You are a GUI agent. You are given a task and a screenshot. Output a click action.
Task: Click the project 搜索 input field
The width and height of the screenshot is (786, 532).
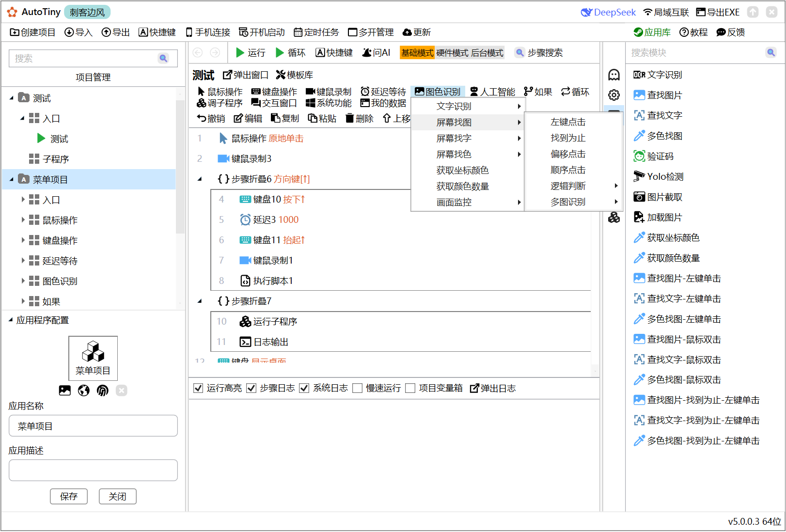[93, 58]
